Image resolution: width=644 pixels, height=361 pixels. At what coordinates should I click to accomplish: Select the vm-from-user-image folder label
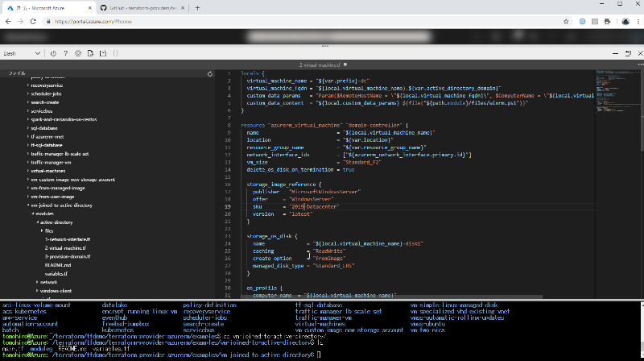pos(52,197)
